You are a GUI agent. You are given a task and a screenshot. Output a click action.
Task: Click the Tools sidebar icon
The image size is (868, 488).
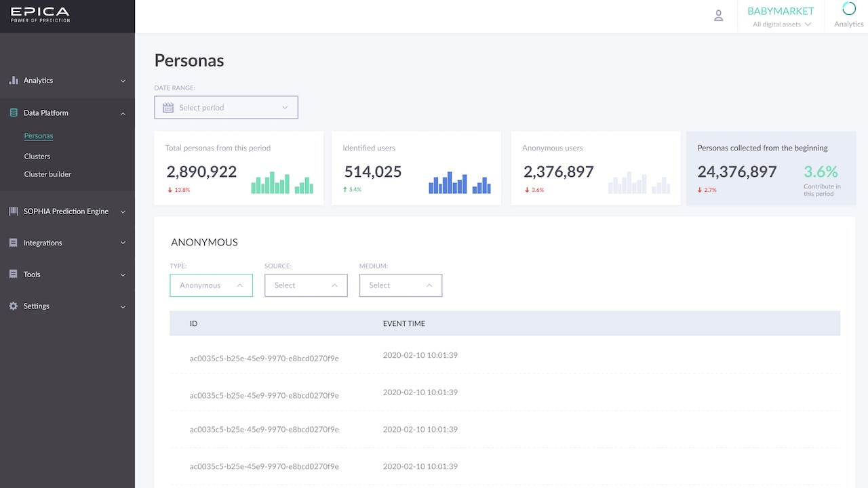(14, 274)
